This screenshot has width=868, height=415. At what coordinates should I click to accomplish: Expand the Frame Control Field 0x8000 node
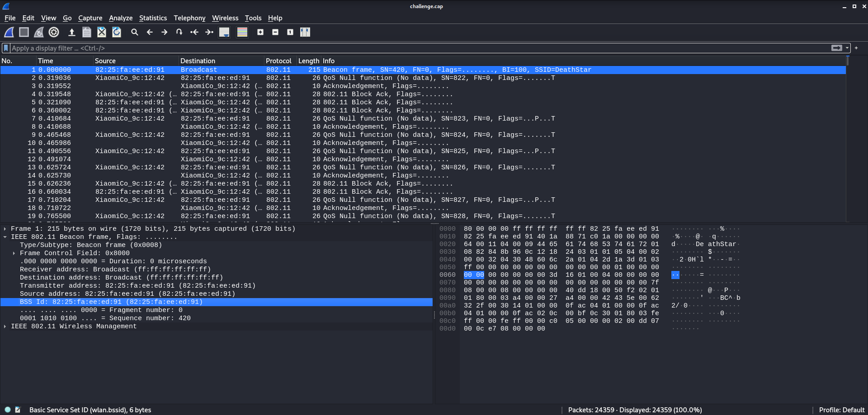point(14,253)
